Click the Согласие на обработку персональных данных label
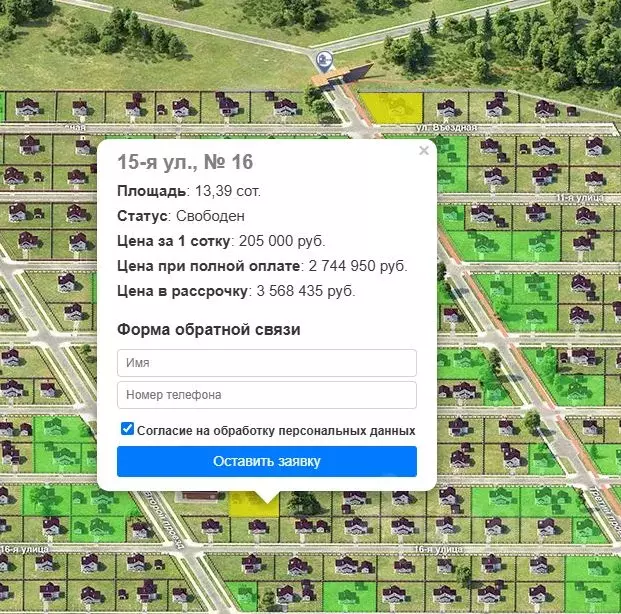This screenshot has height=614, width=621. point(276,431)
